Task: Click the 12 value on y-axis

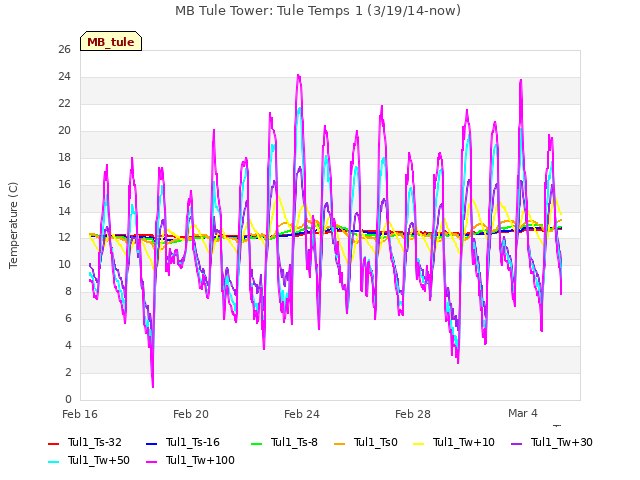Action: click(64, 238)
